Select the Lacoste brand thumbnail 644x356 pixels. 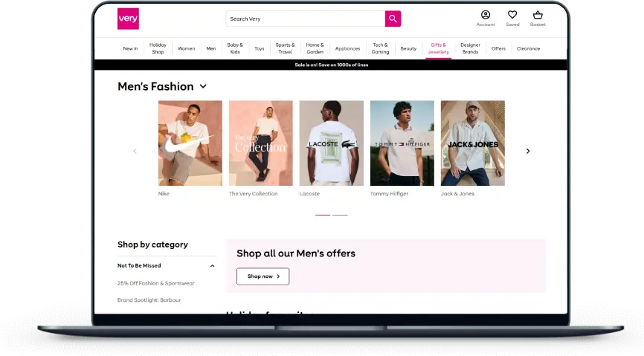point(332,143)
